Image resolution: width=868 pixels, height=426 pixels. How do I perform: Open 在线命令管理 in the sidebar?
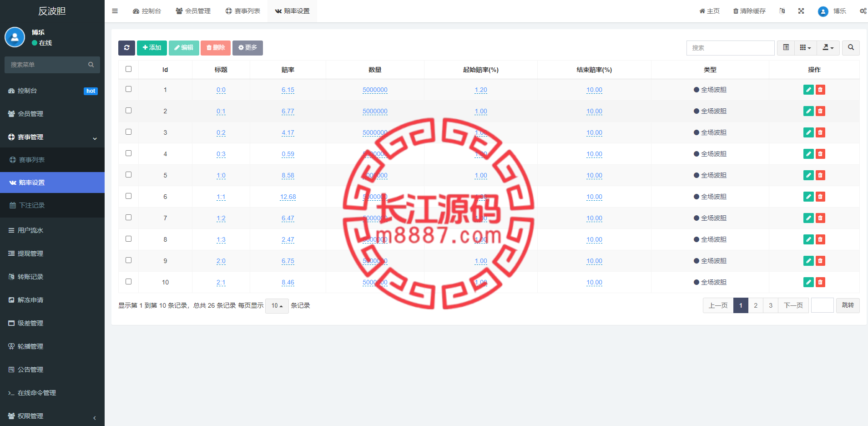pos(52,393)
